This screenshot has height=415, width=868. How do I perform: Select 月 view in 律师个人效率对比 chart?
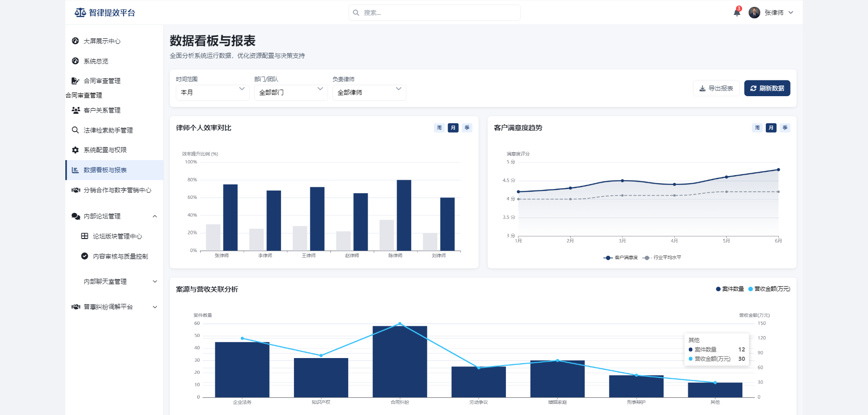click(453, 128)
